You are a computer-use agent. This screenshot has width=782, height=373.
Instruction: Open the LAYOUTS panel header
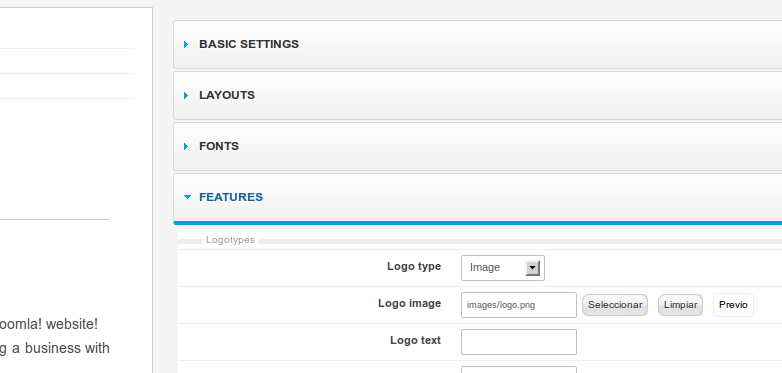pos(478,95)
